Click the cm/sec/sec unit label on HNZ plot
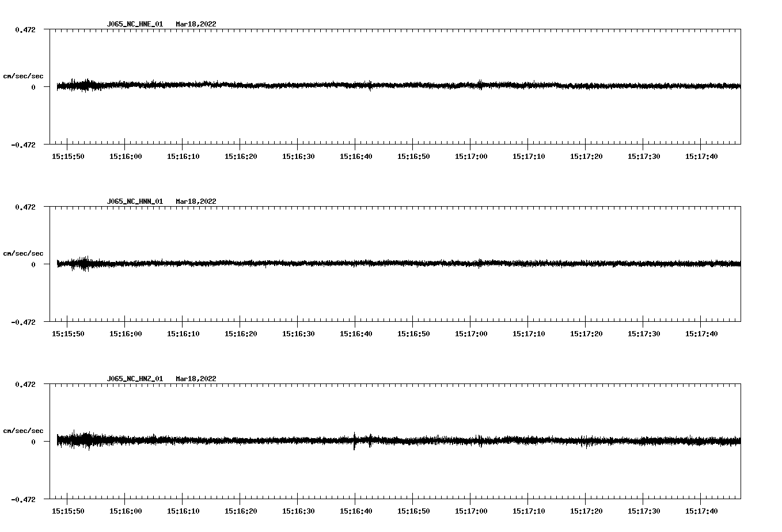Screen dimensions: 782x532 pyautogui.click(x=23, y=431)
